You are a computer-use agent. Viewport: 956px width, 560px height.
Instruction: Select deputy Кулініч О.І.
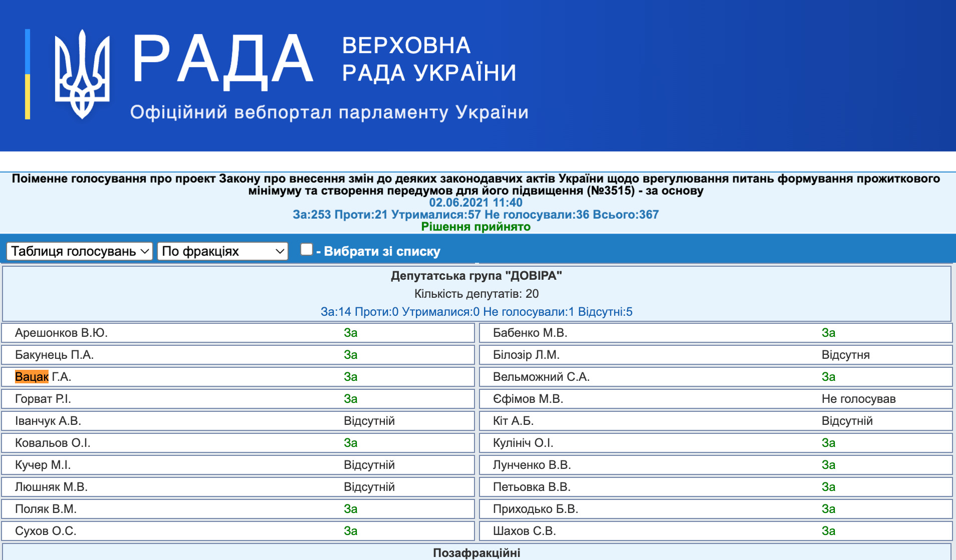pyautogui.click(x=523, y=443)
